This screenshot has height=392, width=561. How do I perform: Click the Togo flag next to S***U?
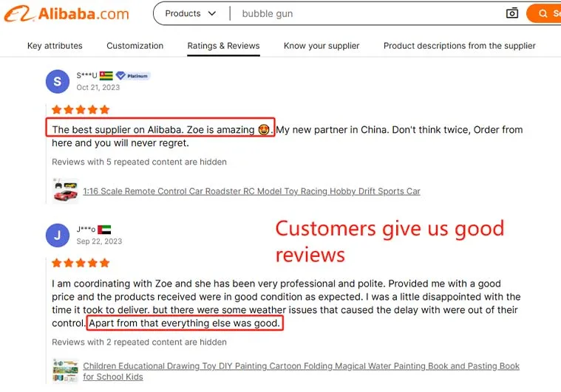click(x=106, y=76)
